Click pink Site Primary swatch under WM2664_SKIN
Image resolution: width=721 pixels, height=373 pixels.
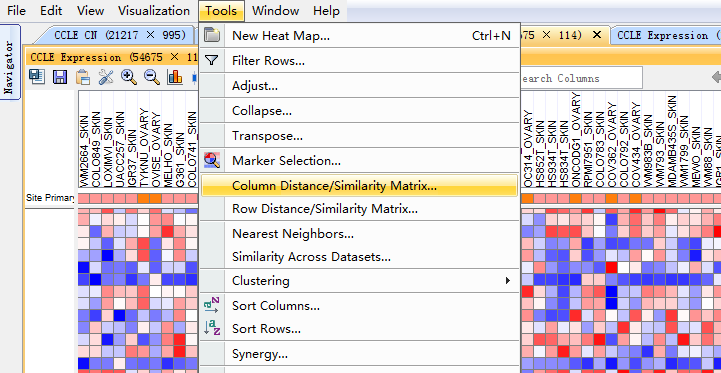point(84,199)
